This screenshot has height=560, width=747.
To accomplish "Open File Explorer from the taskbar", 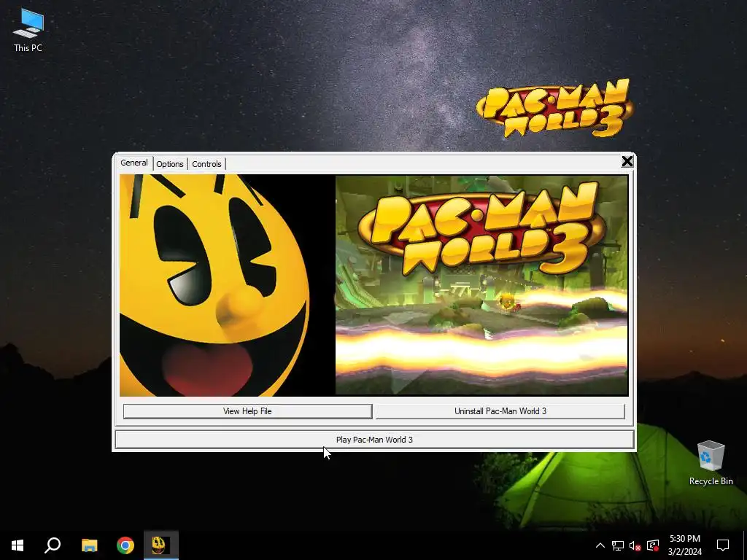I will (x=89, y=545).
